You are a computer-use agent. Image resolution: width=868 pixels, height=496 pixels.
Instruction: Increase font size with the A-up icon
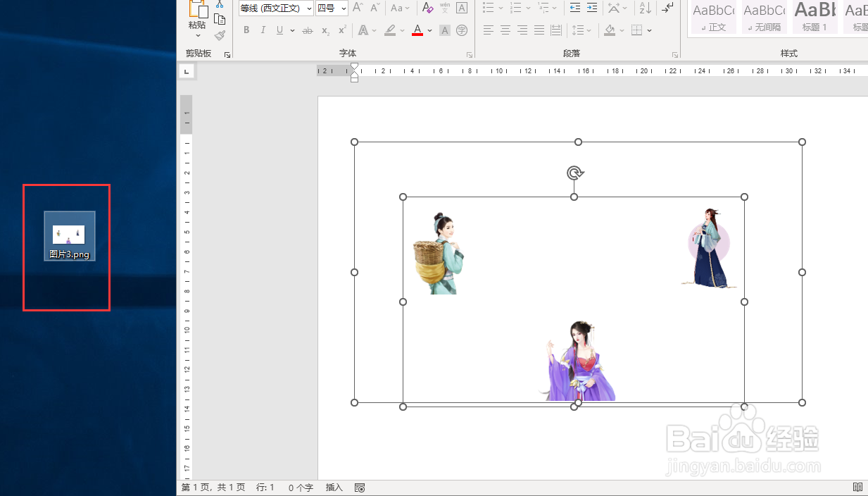click(358, 8)
